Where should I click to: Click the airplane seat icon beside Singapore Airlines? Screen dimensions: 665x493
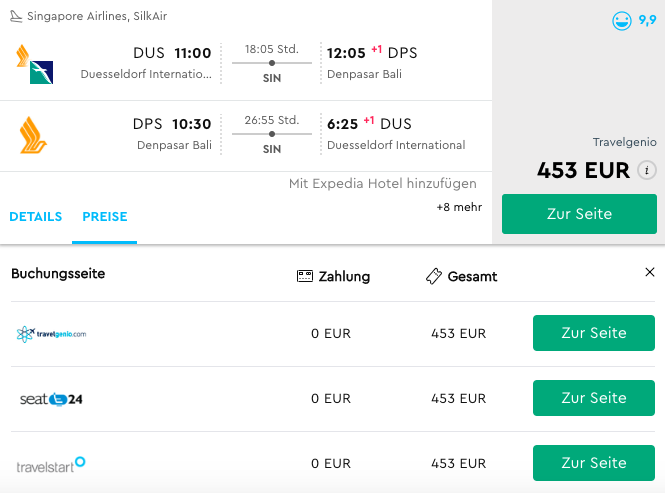pos(16,17)
